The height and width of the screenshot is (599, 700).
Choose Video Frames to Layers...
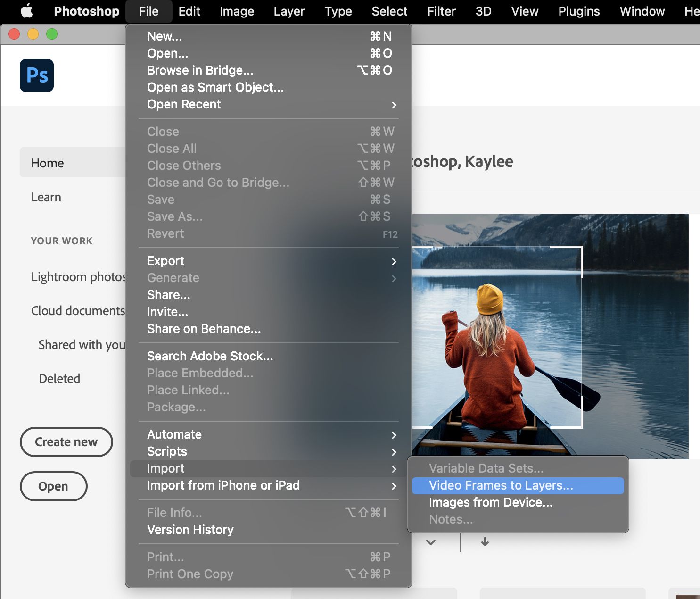[518, 485]
